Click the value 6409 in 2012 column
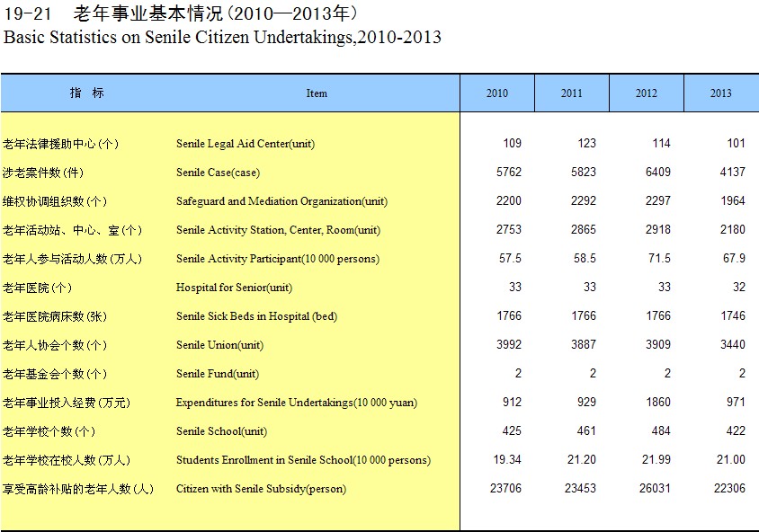759x532 pixels. pyautogui.click(x=657, y=172)
